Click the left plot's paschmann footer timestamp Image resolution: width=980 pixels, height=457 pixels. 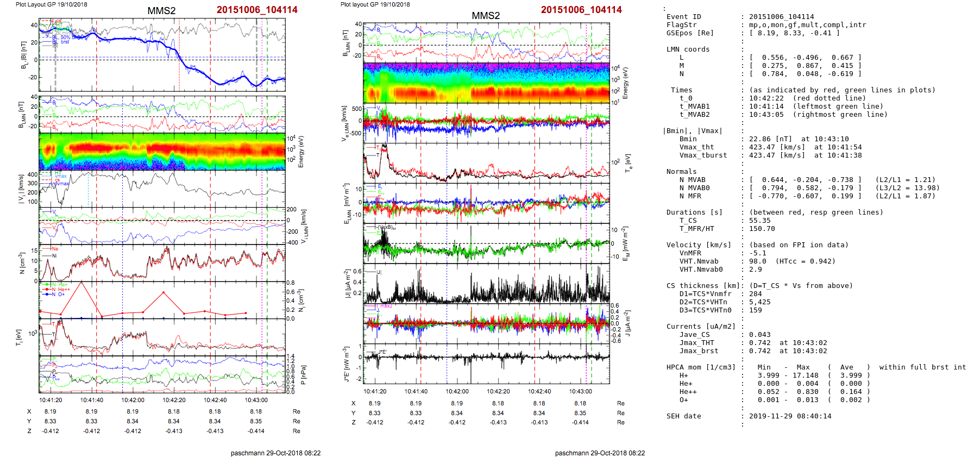point(275,453)
